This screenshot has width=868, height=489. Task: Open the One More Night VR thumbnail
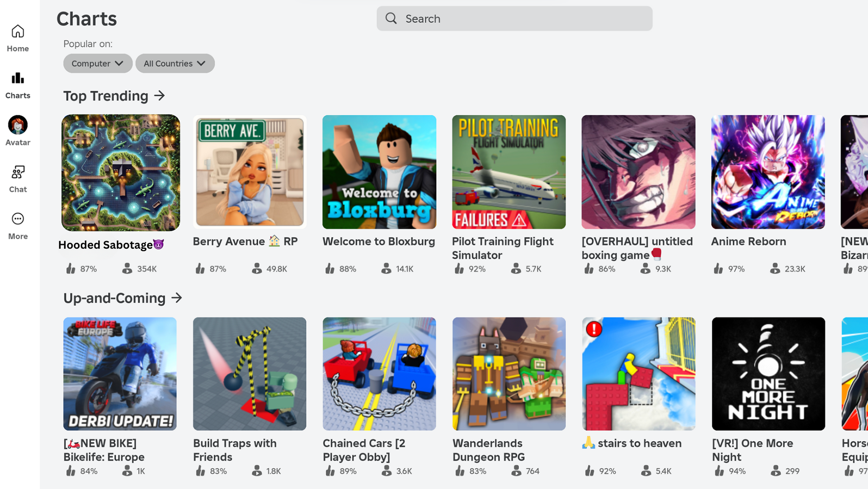pyautogui.click(x=768, y=374)
